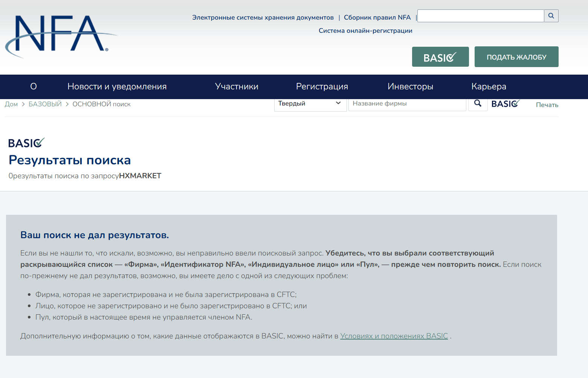Click the magnifier icon in top search bar
The image size is (588, 378).
(551, 16)
